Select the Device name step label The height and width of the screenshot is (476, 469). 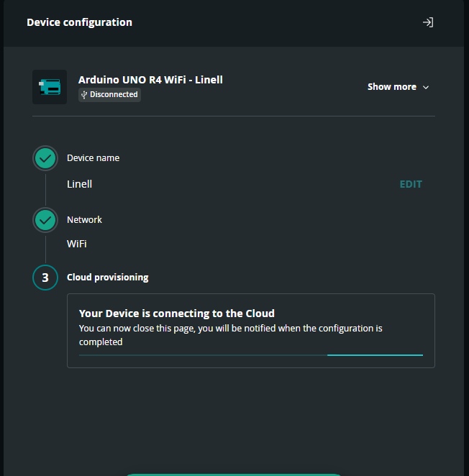(93, 158)
